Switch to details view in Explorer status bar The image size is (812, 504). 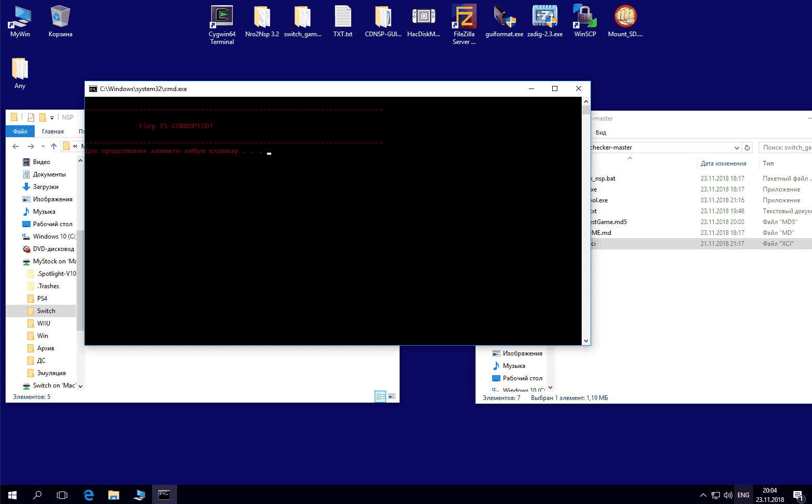point(380,396)
